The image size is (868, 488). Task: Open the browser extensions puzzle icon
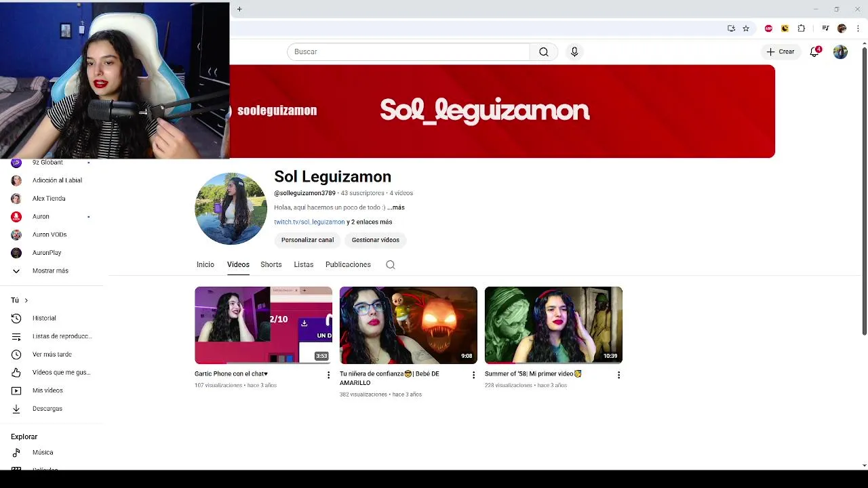(x=802, y=28)
